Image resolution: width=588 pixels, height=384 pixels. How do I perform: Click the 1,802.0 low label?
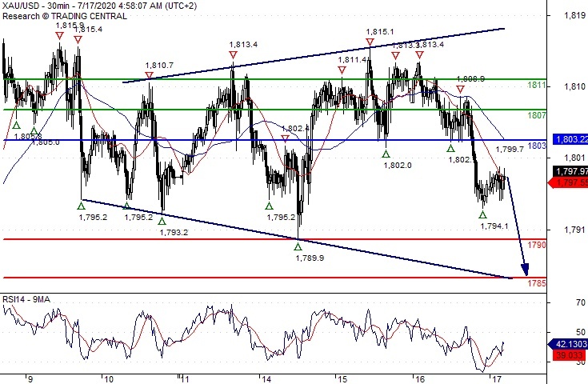(398, 165)
